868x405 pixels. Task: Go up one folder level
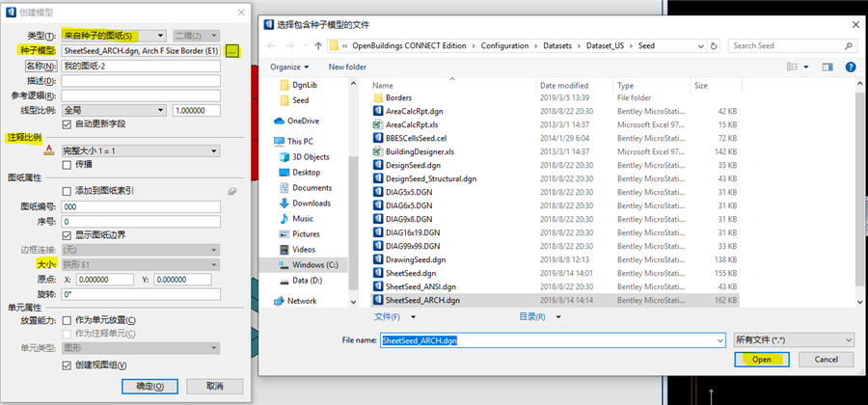(x=317, y=46)
